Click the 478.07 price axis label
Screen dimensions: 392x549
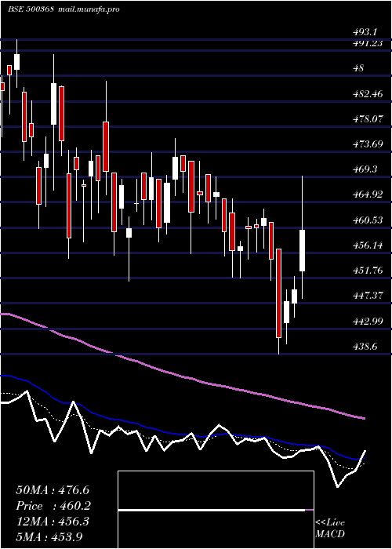point(368,119)
